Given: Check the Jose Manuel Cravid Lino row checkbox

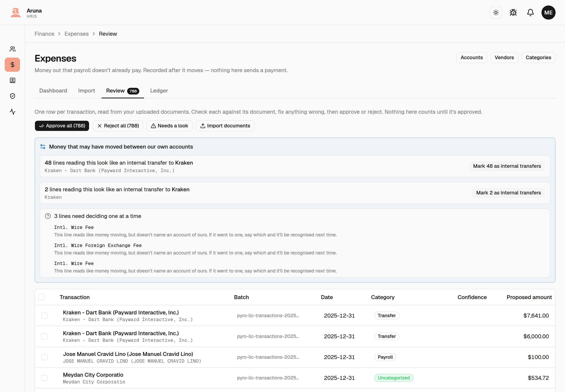Looking at the screenshot, I should [x=44, y=357].
